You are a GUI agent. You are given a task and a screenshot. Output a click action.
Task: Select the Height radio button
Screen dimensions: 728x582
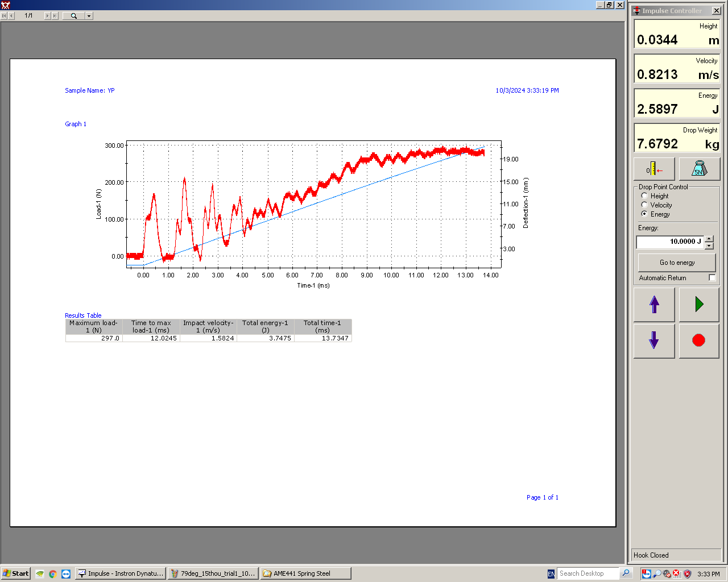[644, 196]
